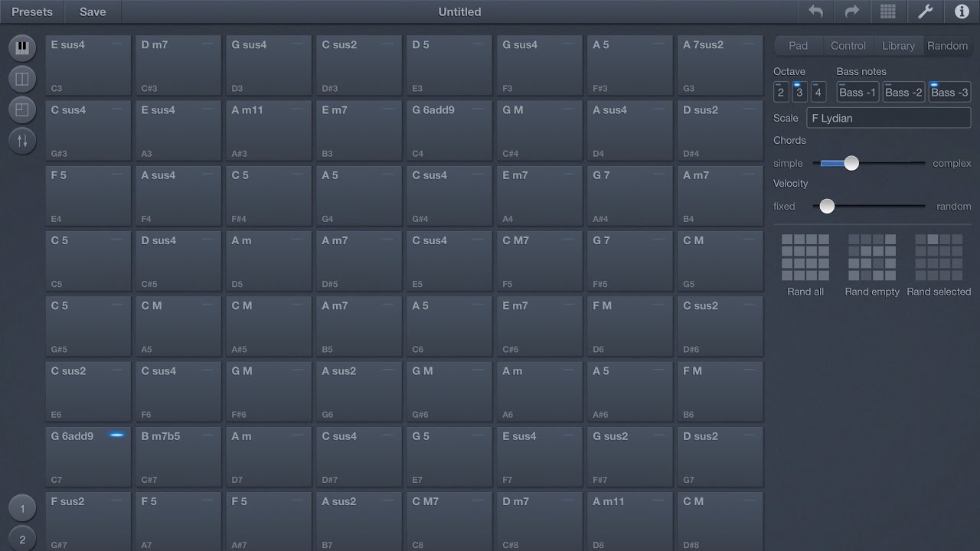Tap the C 5 pad at F#4
This screenshot has width=980, height=551.
tap(269, 196)
